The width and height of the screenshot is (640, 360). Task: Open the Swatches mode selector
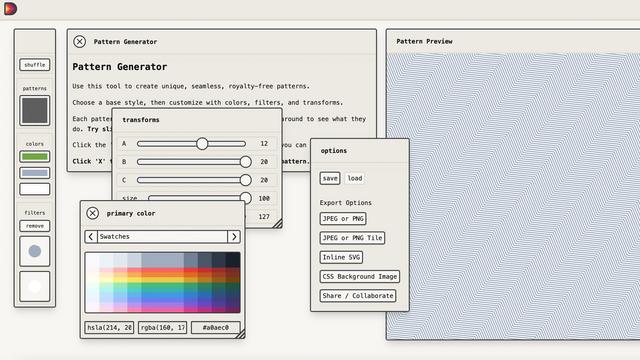tap(162, 237)
